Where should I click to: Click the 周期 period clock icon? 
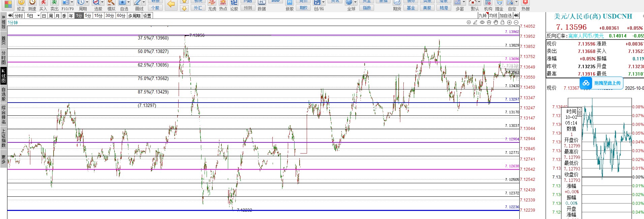pyautogui.click(x=81, y=2)
